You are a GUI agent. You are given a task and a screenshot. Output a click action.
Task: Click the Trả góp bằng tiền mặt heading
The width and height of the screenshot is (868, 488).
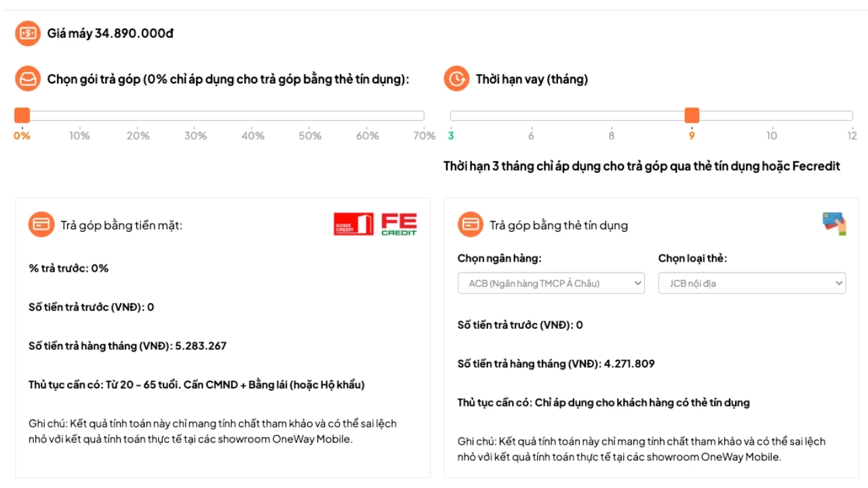pos(121,226)
